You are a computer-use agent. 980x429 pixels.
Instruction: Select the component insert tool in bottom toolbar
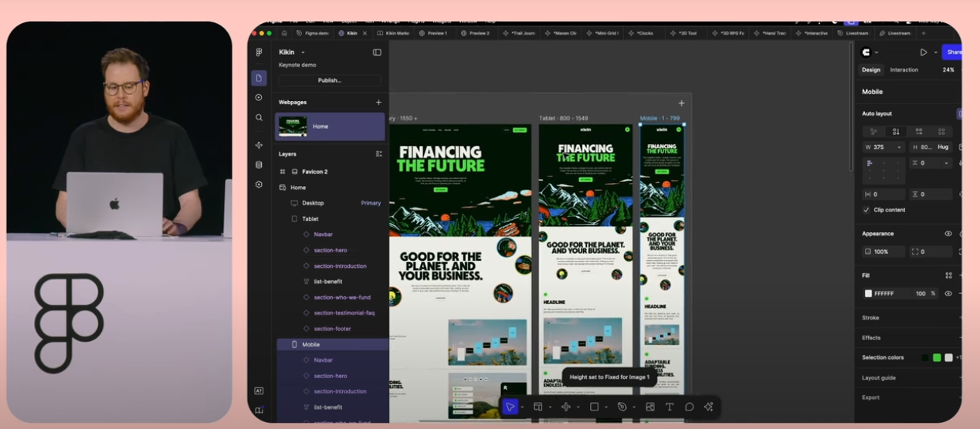(x=566, y=407)
